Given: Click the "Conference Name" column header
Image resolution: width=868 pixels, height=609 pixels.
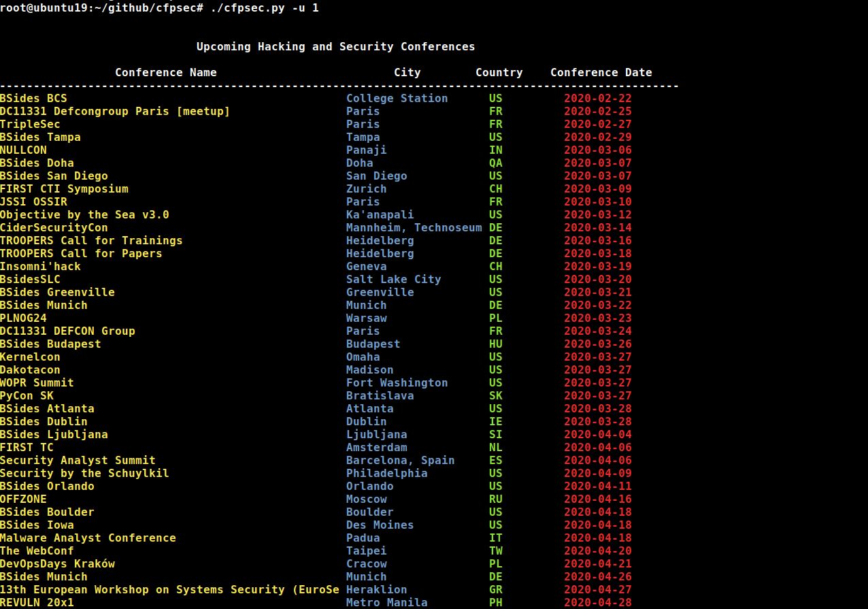Looking at the screenshot, I should click(x=166, y=72).
